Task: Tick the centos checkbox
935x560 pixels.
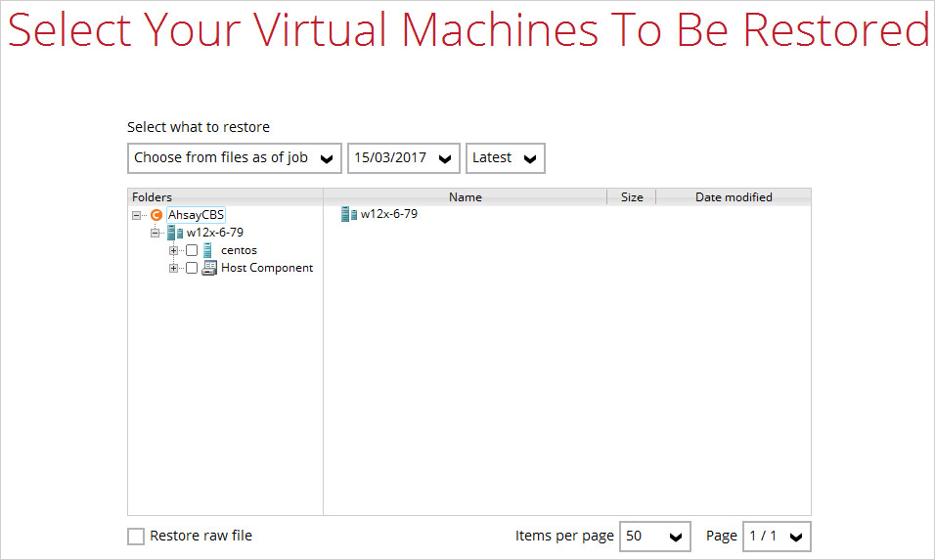Action: tap(192, 250)
